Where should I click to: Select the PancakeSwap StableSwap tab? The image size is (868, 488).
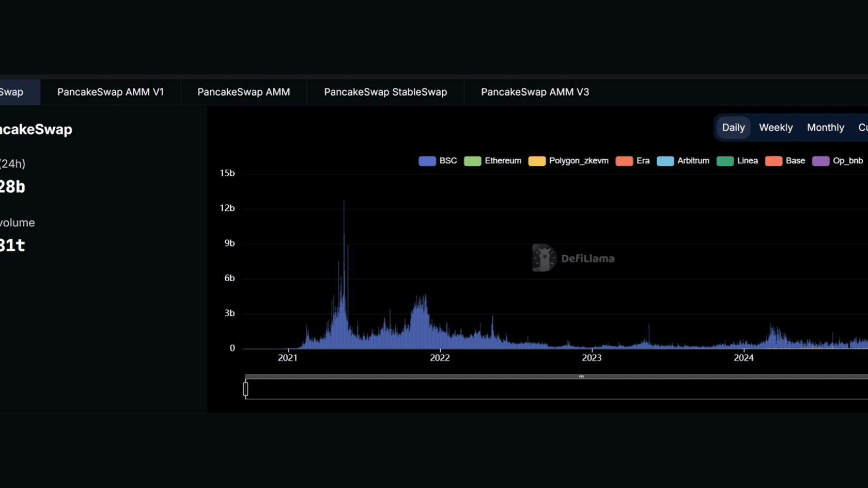point(385,92)
